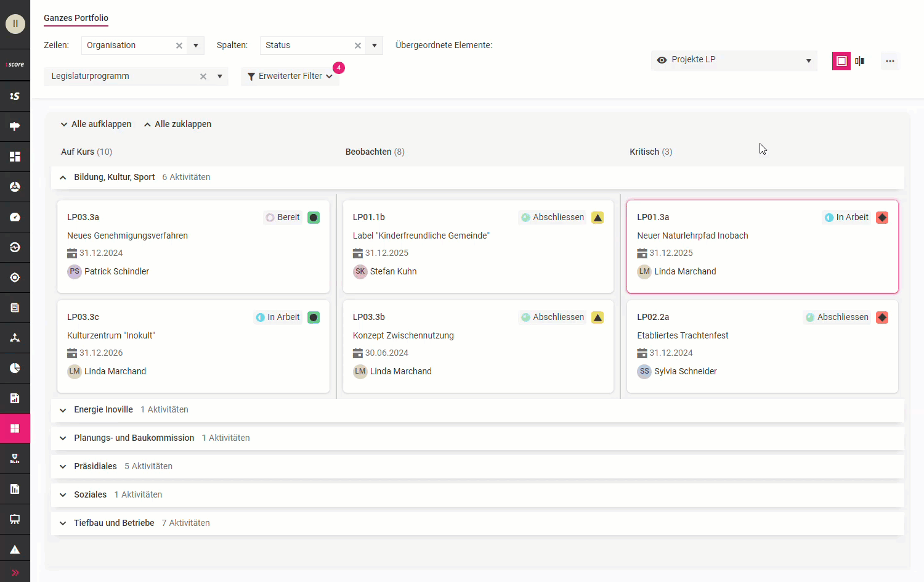The height and width of the screenshot is (582, 924).
Task: Clear the Organisation rows selection
Action: coord(179,46)
